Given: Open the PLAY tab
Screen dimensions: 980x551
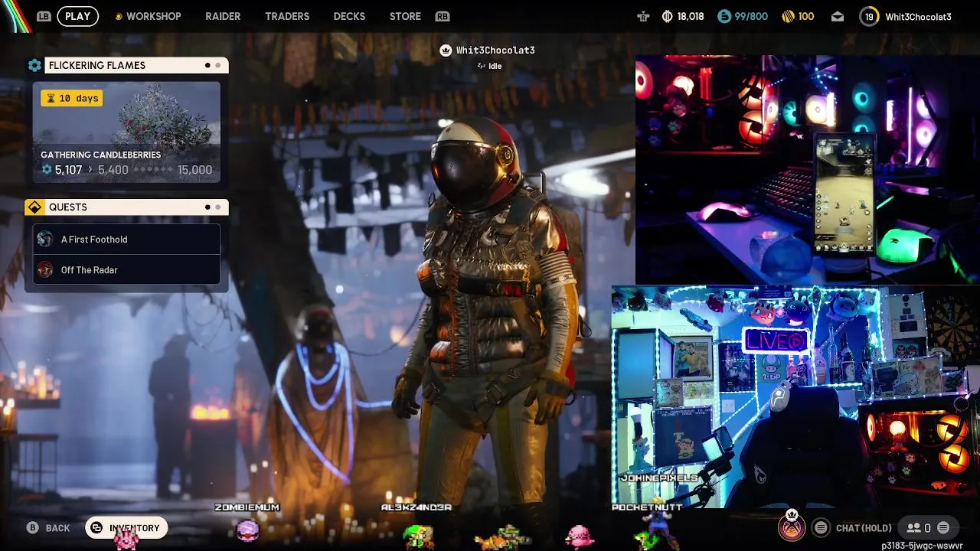Looking at the screenshot, I should (x=77, y=16).
